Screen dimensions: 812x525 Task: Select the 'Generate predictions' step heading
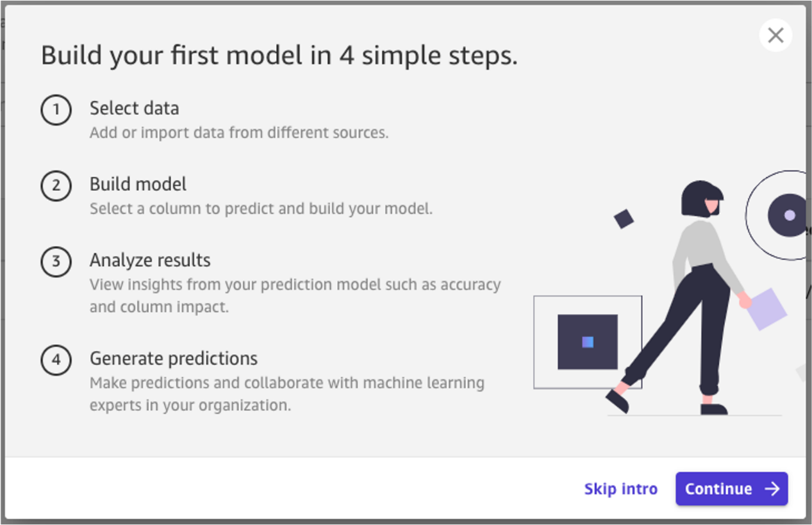click(174, 358)
